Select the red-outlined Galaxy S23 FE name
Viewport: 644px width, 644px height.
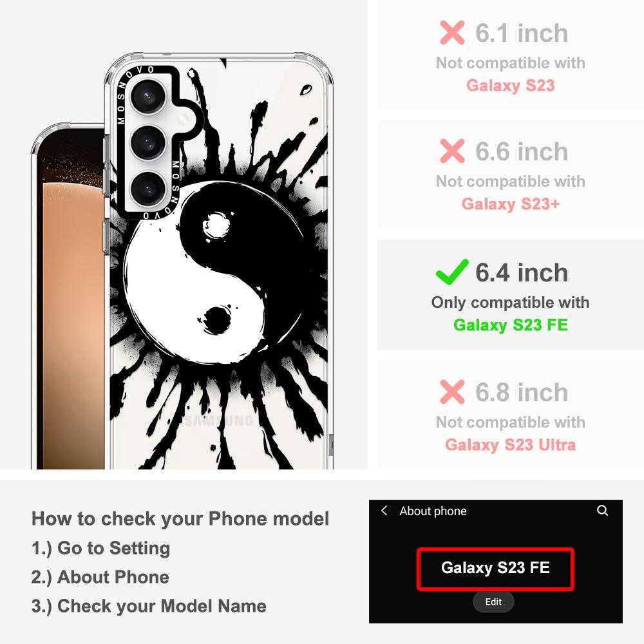tap(495, 569)
